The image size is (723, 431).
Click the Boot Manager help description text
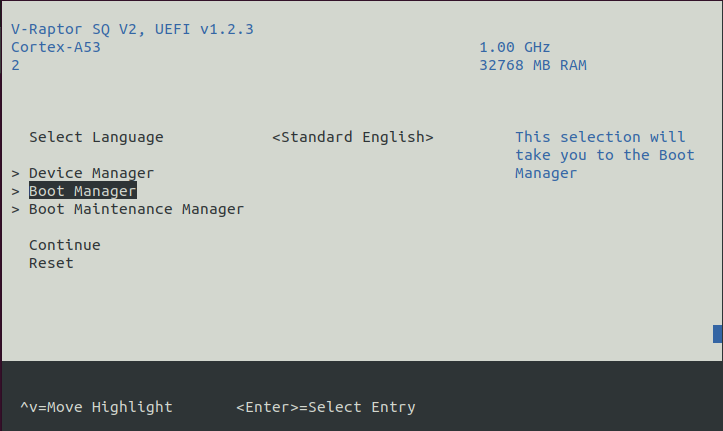tap(604, 155)
